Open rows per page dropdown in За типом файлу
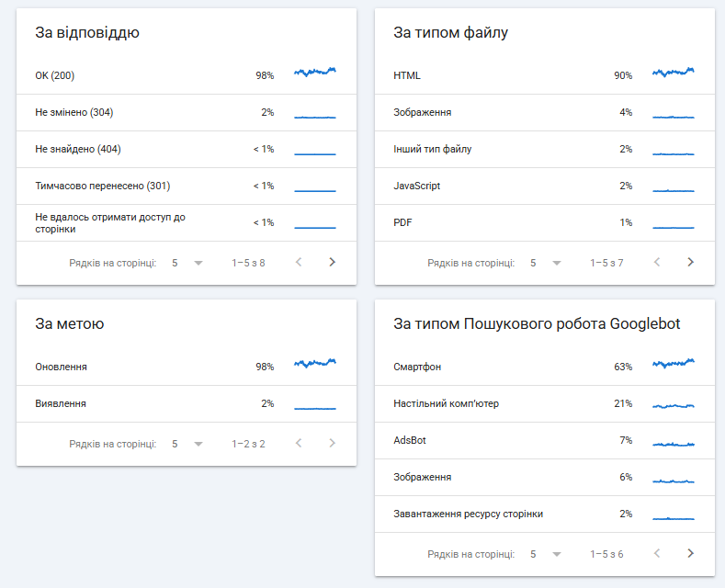This screenshot has width=725, height=588. coord(546,263)
